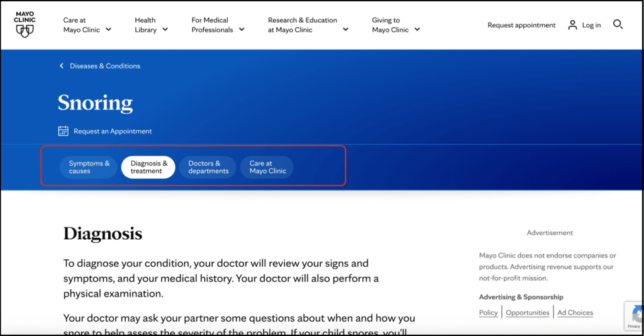The image size is (644, 336).
Task: Go back to Diseases & Conditions
Action: pyautogui.click(x=105, y=65)
